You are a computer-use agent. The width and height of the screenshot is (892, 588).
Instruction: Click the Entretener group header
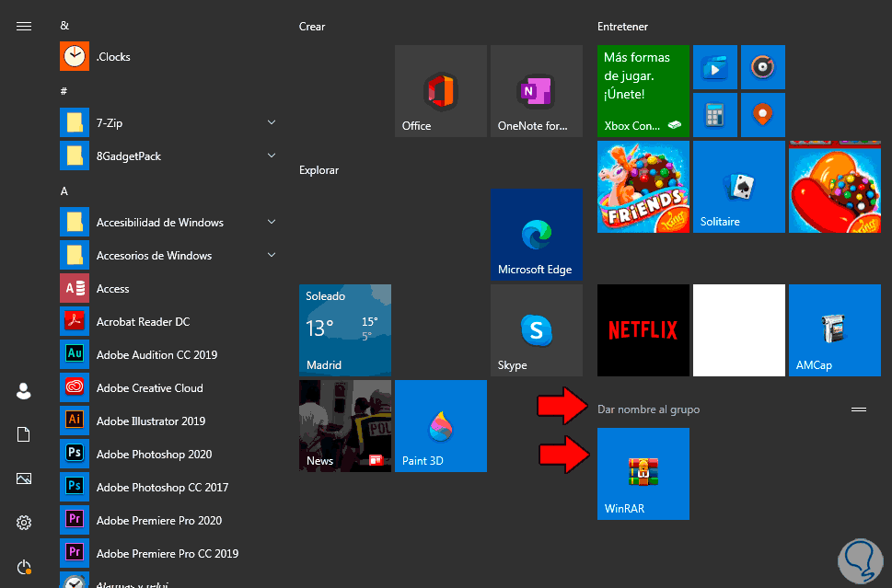tap(622, 27)
